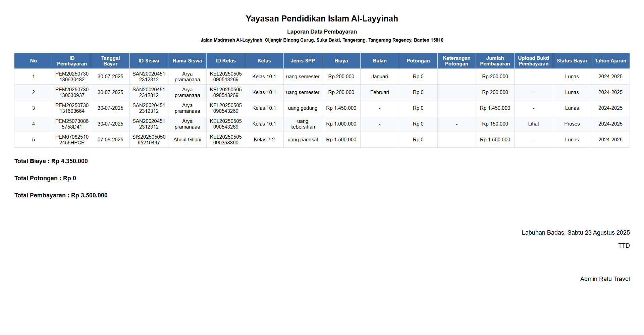The height and width of the screenshot is (335, 644).
Task: Click the Tahun Ajaran column header
Action: 610,61
